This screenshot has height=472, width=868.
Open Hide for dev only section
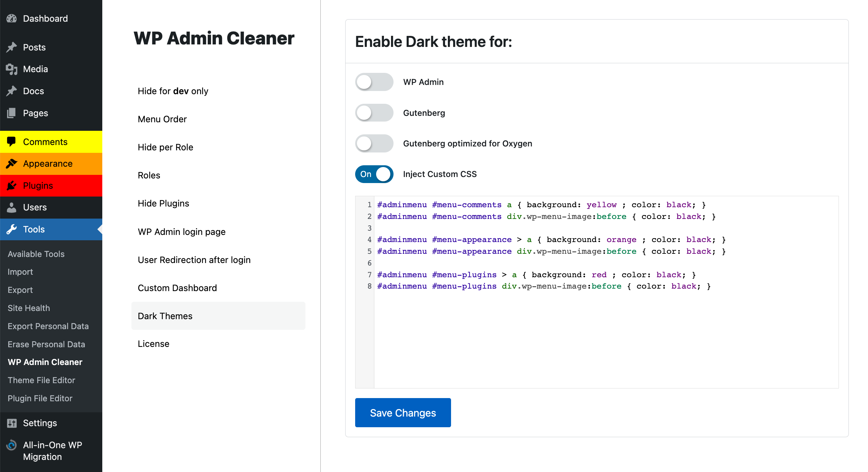218,91
